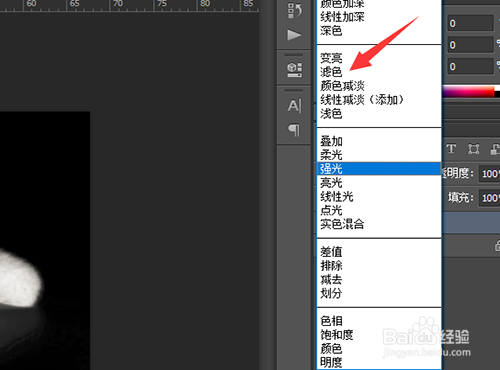Open the 3D cube panel icon
The width and height of the screenshot is (500, 370).
pyautogui.click(x=294, y=70)
